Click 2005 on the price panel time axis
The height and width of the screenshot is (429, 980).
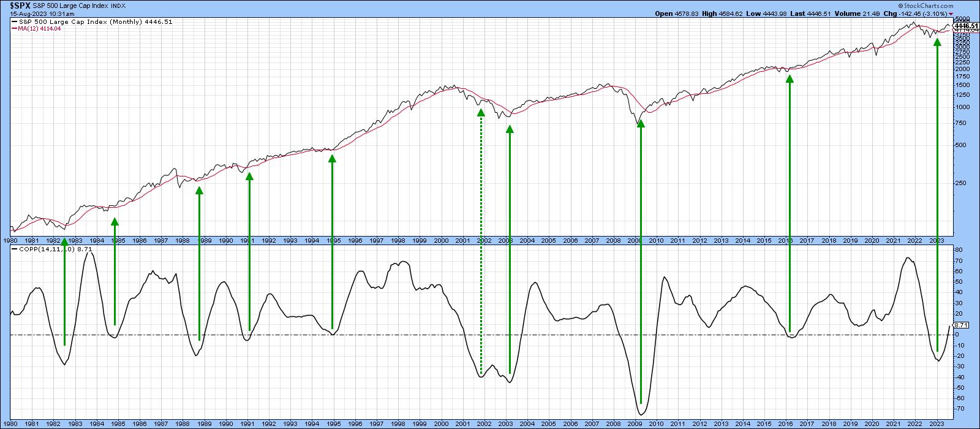[x=549, y=241]
